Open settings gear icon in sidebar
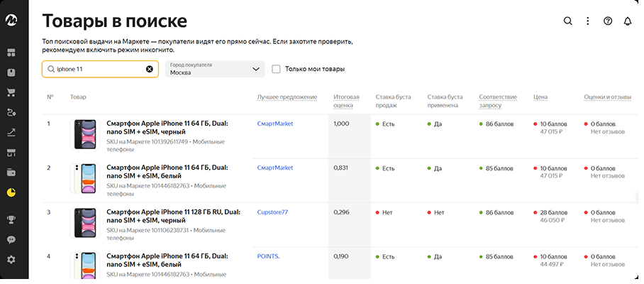This screenshot has height=284, width=644. tap(11, 260)
